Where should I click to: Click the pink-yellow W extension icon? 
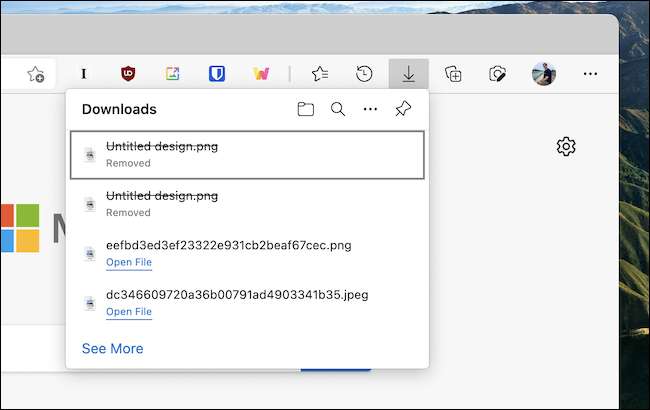261,74
